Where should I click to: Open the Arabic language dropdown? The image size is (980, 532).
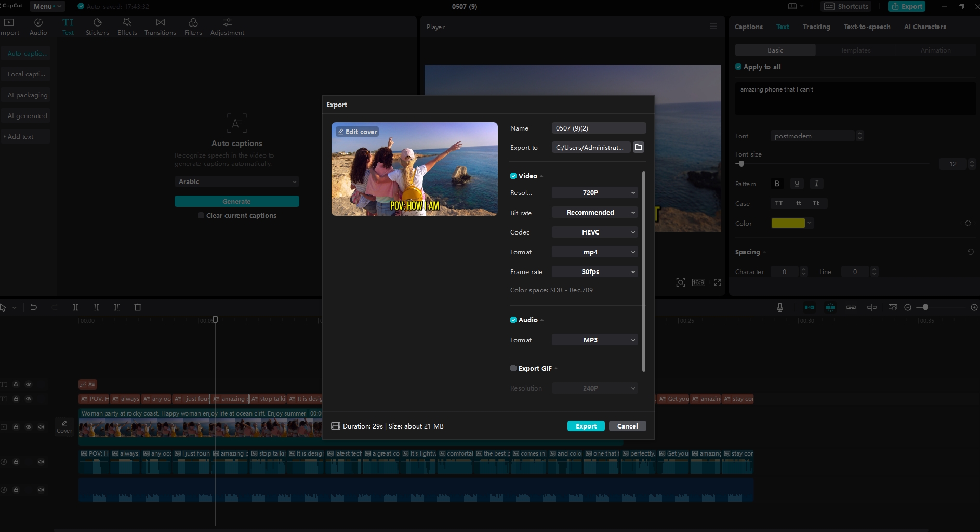click(236, 181)
